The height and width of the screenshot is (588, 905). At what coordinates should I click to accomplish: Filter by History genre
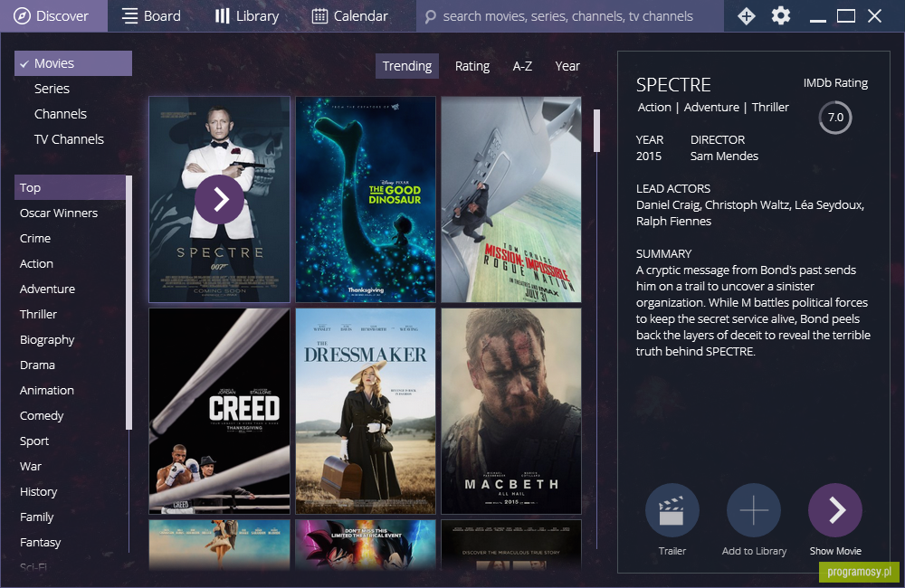[38, 492]
